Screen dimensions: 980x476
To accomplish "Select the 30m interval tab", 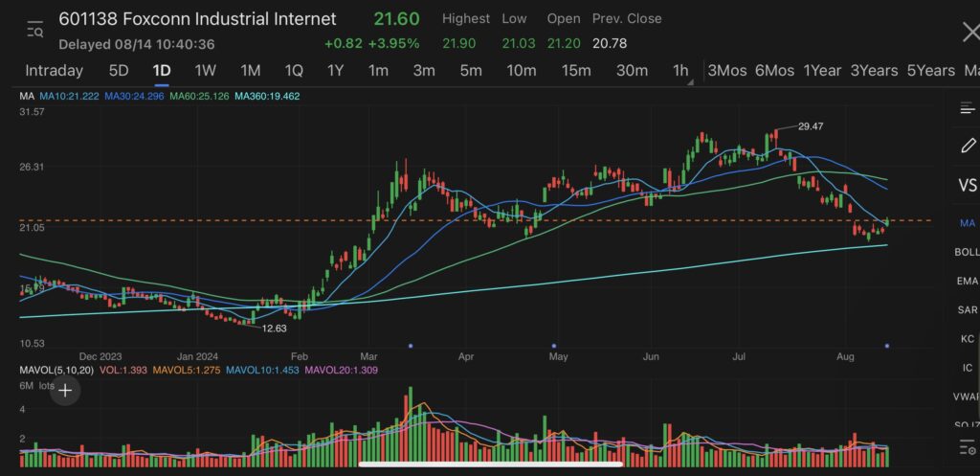I will 632,71.
